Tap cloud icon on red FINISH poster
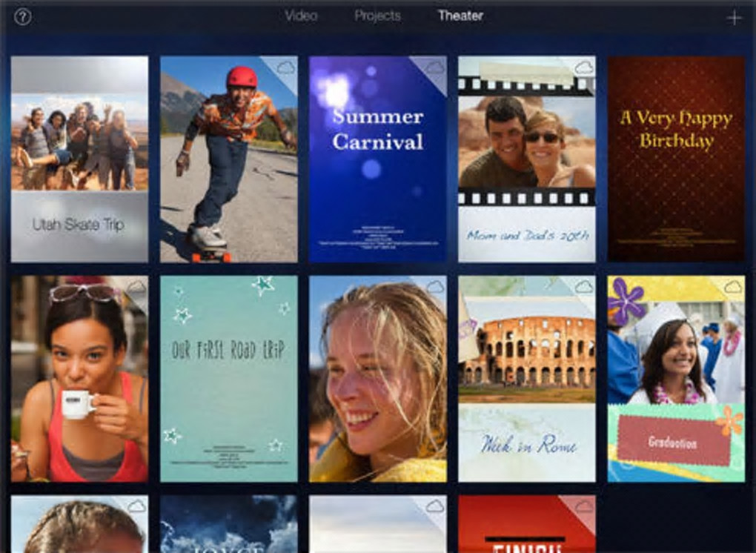 coord(584,506)
